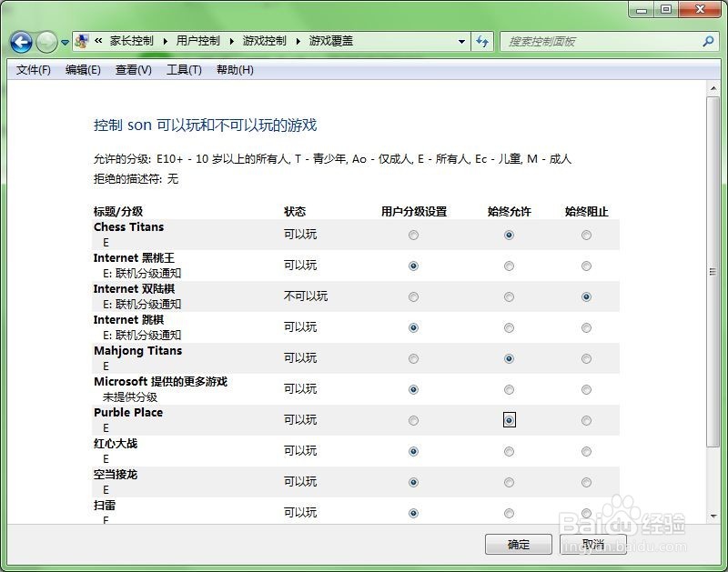Image resolution: width=728 pixels, height=572 pixels.
Task: Open the 帮助(H) menu
Action: [235, 70]
